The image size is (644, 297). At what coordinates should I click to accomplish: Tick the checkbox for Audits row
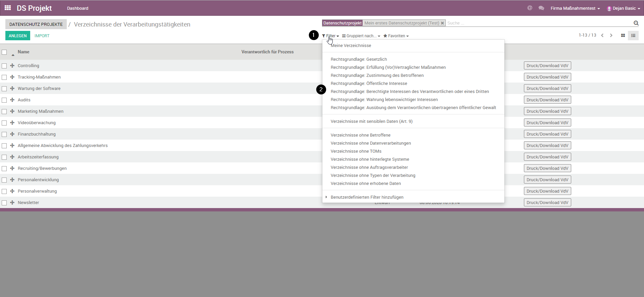(4, 100)
